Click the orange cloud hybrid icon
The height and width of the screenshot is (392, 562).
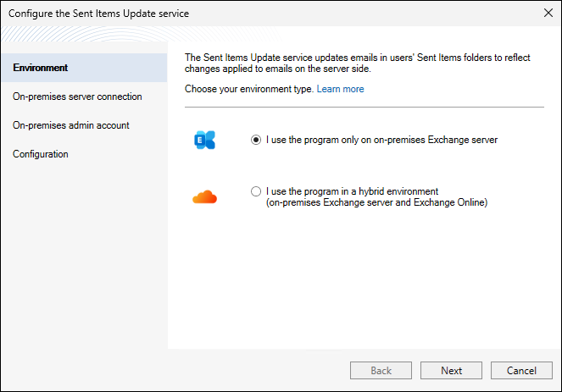(204, 197)
